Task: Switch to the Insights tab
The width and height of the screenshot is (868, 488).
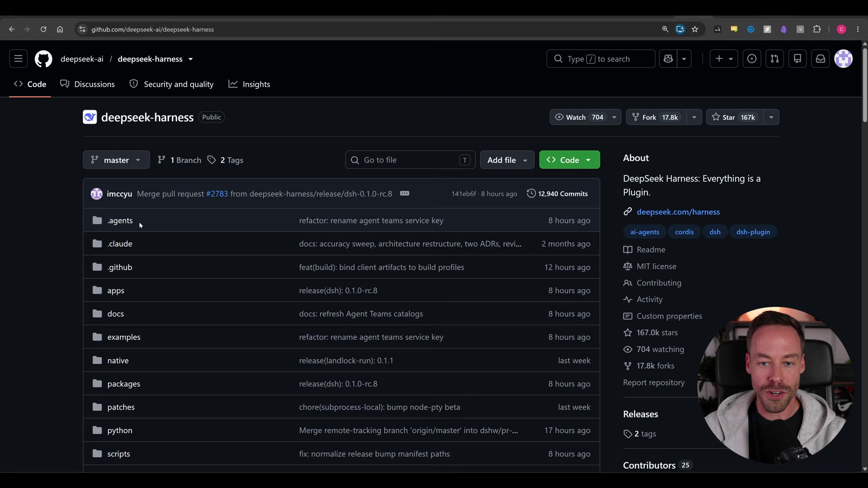Action: 249,84
